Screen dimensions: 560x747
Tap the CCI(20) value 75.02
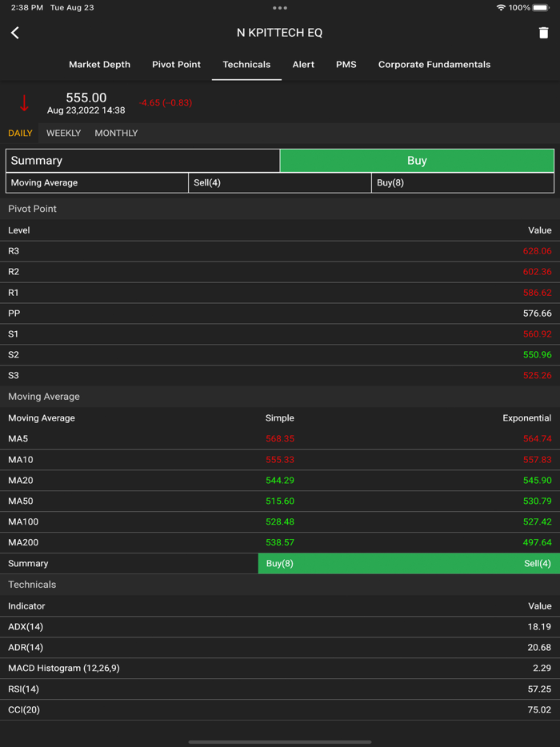(539, 710)
